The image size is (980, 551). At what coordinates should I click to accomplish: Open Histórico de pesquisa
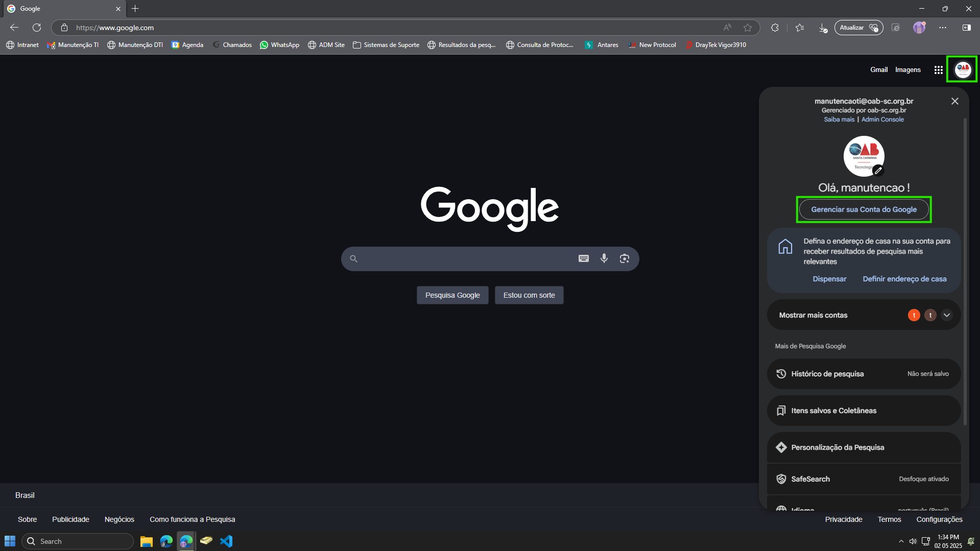pos(864,374)
